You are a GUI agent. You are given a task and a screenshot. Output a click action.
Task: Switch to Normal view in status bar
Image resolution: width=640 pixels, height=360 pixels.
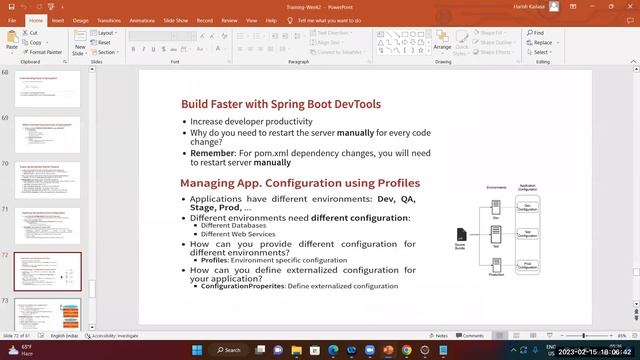tap(499, 336)
